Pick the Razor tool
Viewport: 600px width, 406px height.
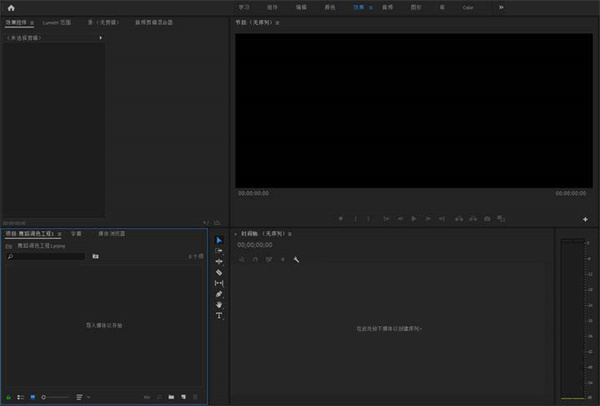tap(219, 272)
